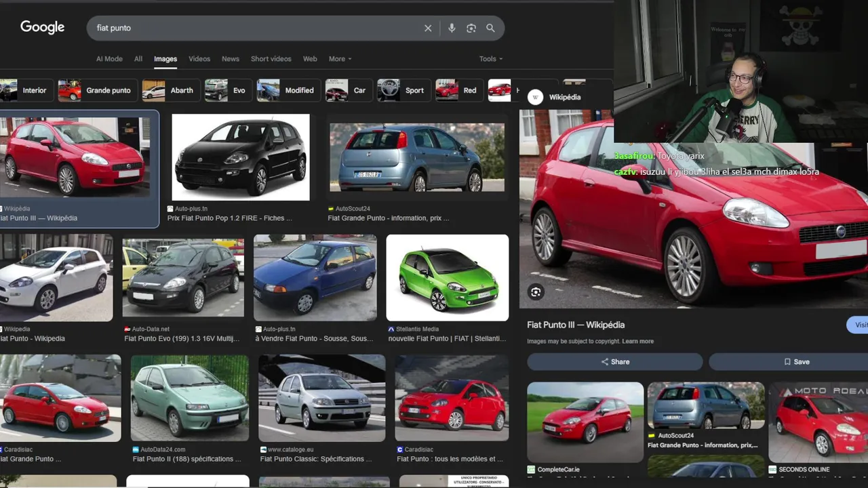Viewport: 868px width, 488px height.
Task: Open the Google logo homepage
Action: (42, 27)
